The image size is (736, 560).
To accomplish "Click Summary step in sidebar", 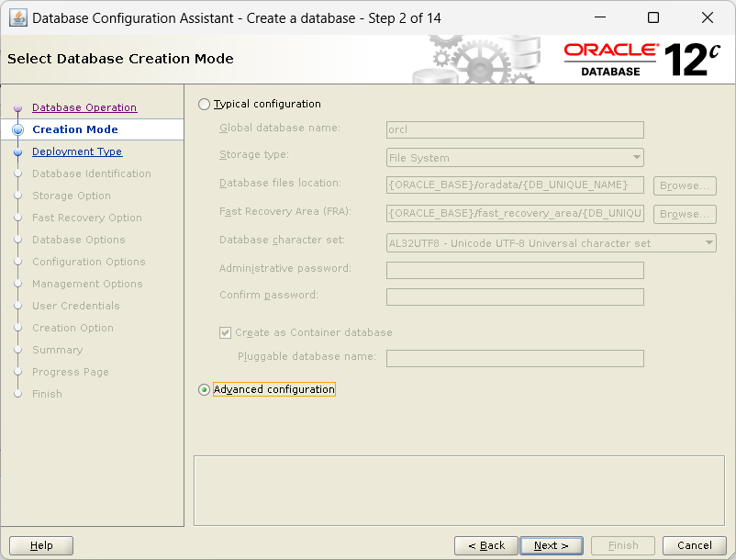I will click(x=57, y=350).
